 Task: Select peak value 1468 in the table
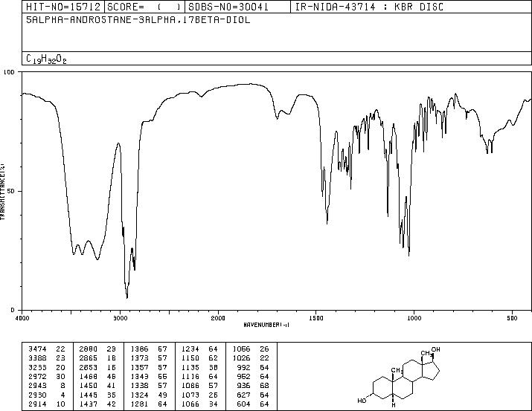tap(89, 376)
